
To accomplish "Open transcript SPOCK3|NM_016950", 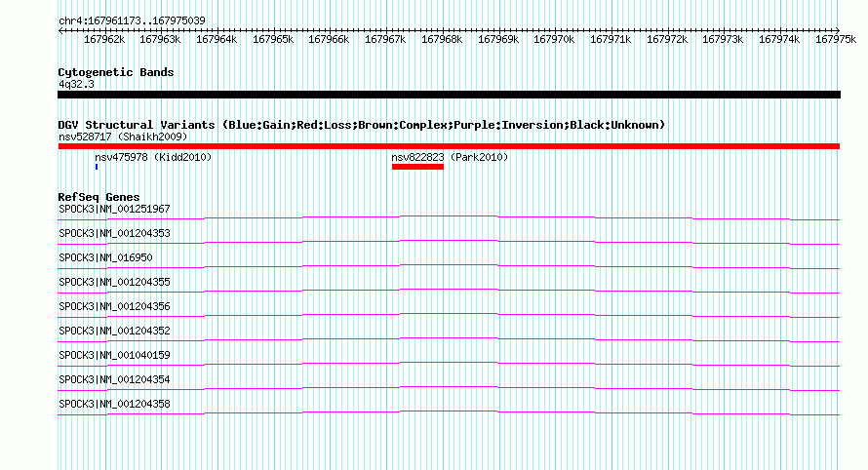I will coord(105,258).
